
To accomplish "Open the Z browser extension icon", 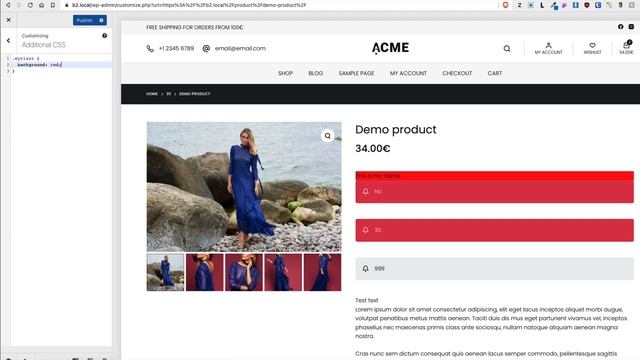I will (x=519, y=5).
